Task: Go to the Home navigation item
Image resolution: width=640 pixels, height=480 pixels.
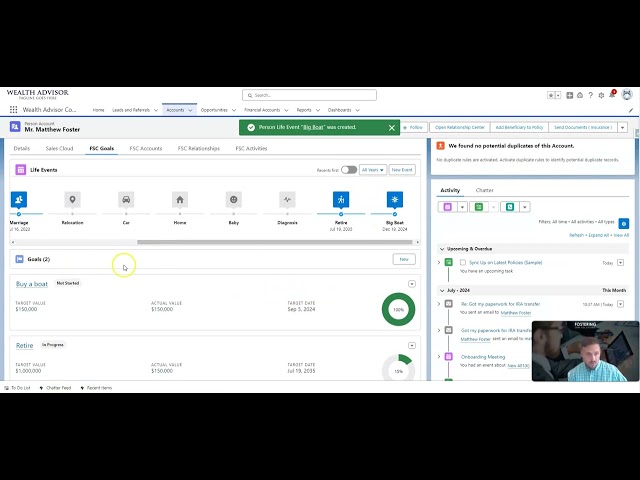Action: pos(98,110)
